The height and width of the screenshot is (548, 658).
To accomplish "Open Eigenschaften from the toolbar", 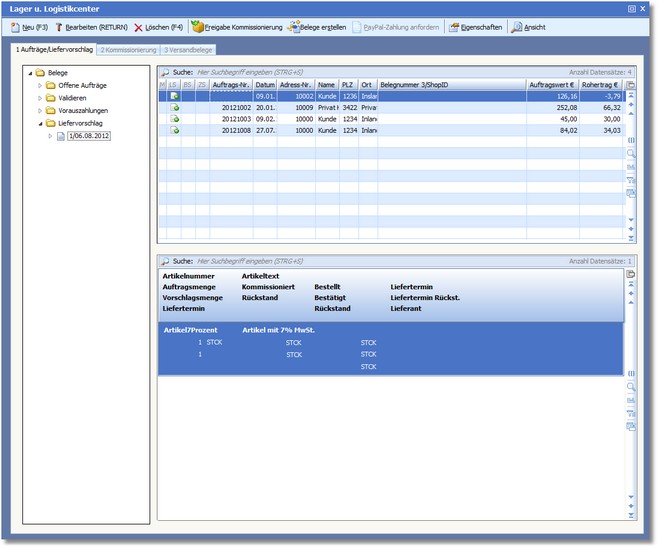I will pyautogui.click(x=453, y=27).
